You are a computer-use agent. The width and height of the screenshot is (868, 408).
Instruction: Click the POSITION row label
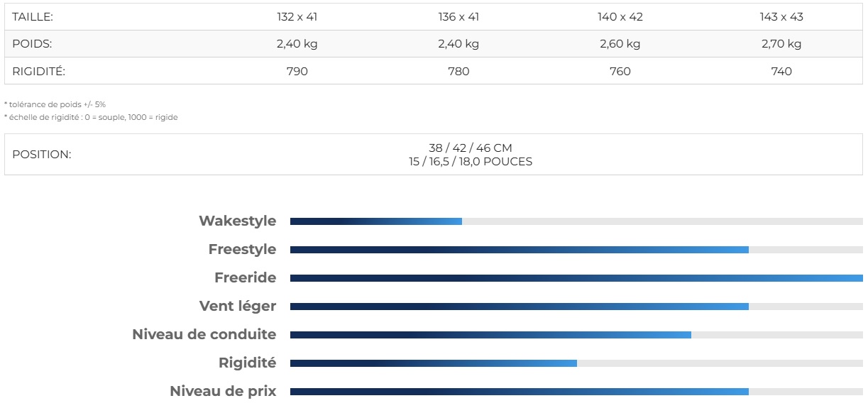[x=42, y=155]
